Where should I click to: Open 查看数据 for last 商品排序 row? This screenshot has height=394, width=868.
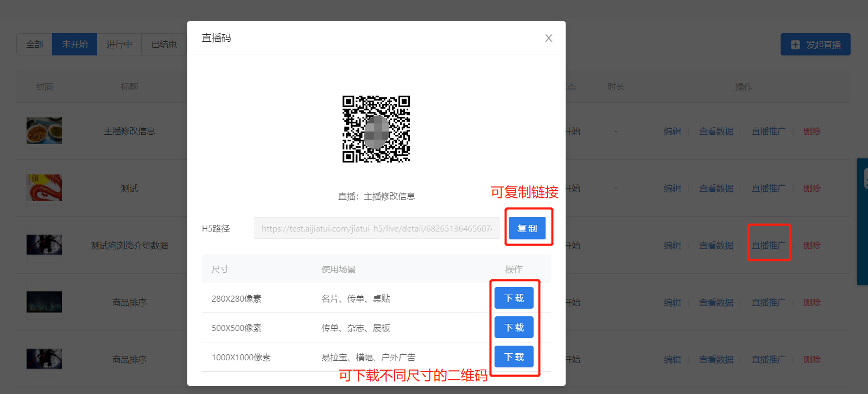tap(716, 359)
